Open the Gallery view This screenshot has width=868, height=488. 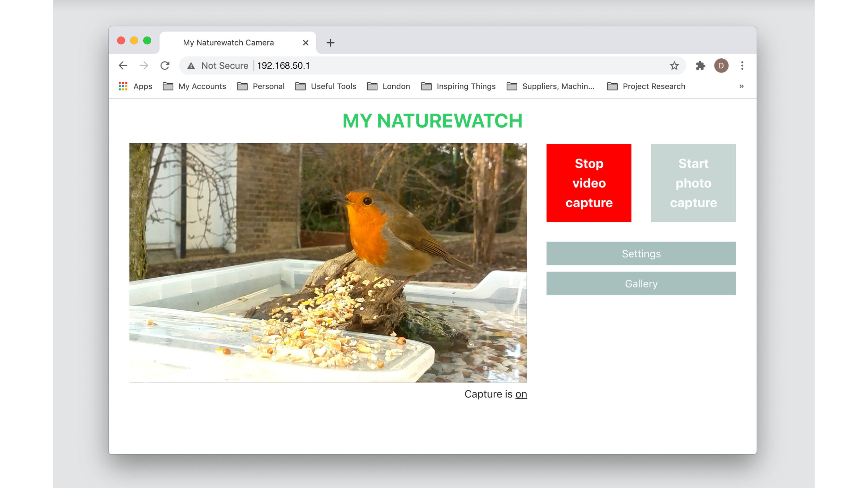point(640,284)
